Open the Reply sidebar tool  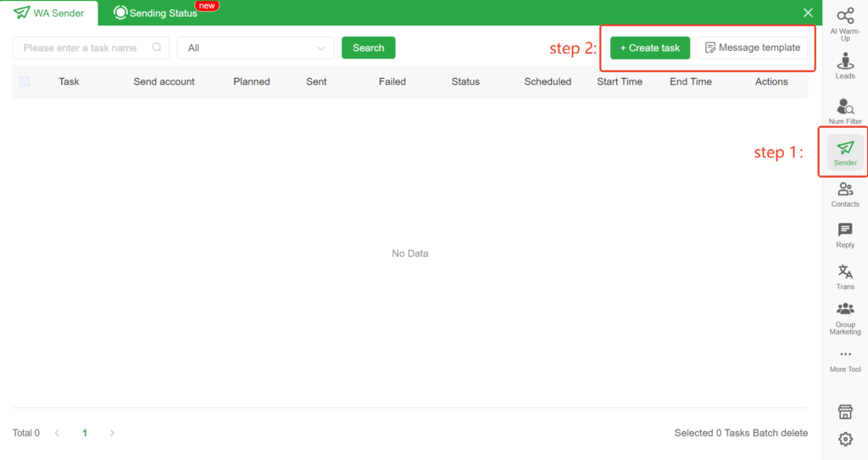[x=845, y=236]
